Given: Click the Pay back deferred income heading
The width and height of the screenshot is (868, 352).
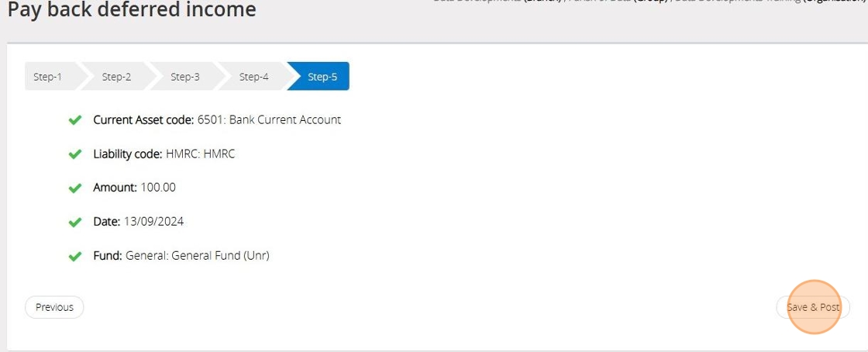Looking at the screenshot, I should tap(131, 11).
